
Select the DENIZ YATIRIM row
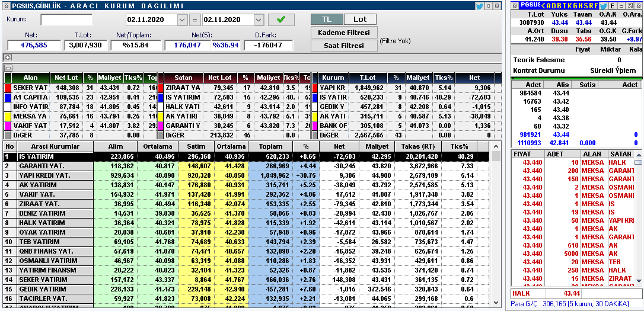tap(247, 213)
